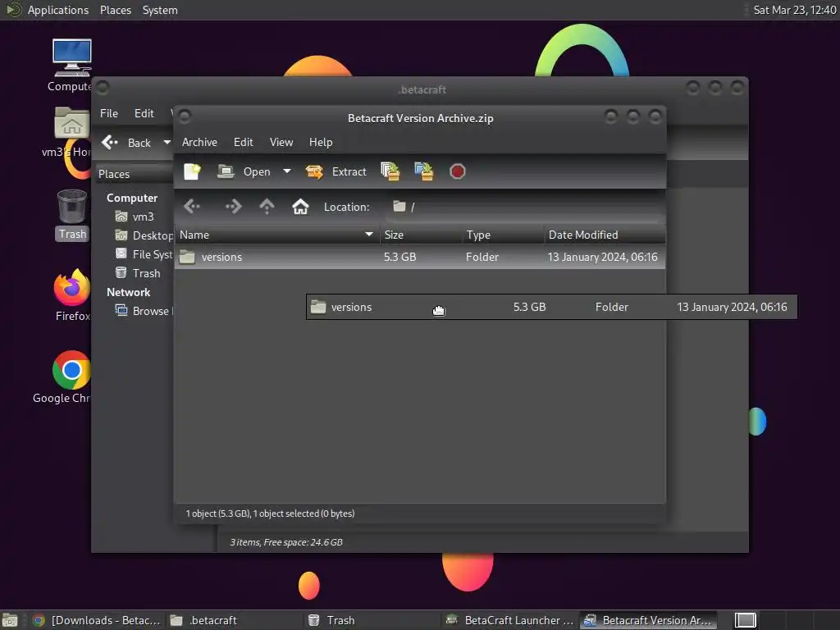Click the 5.3 GB size cell in list
The image size is (840, 630).
399,257
